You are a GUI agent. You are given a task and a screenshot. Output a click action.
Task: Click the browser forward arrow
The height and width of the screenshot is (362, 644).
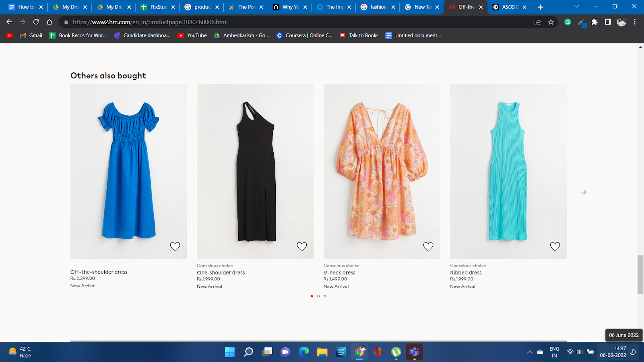23,22
